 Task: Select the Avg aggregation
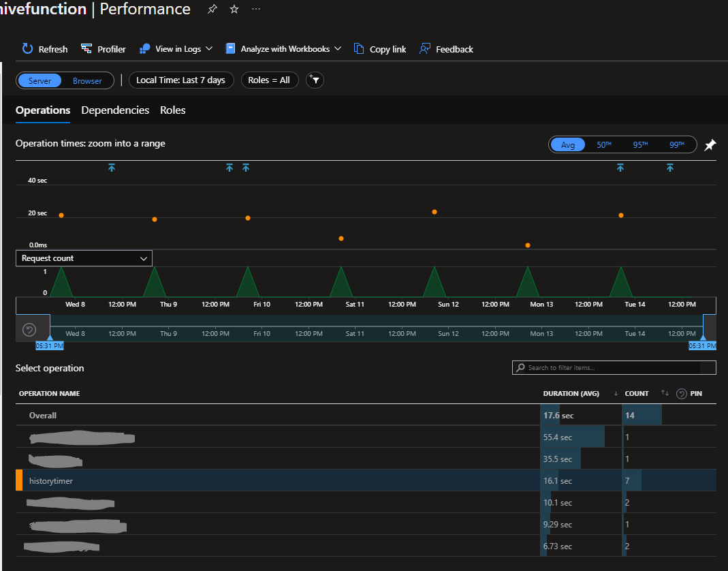[x=567, y=145]
